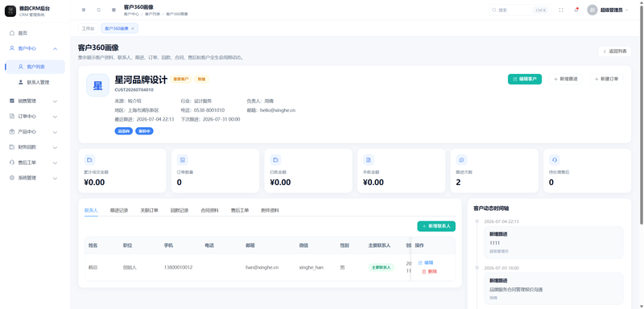Click the 订单中心 sidebar icon
644x309 pixels.
coord(11,117)
